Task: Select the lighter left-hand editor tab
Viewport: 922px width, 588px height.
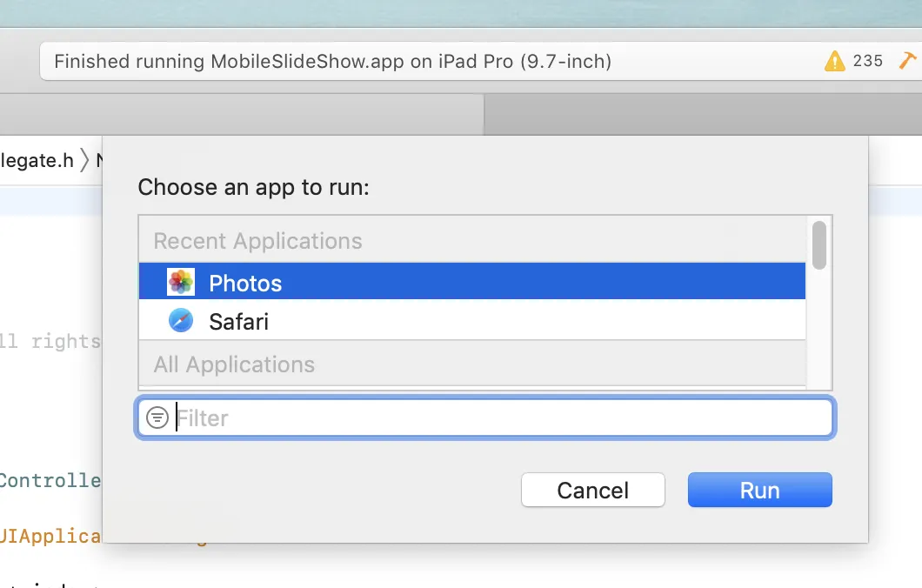Action: tap(241, 114)
